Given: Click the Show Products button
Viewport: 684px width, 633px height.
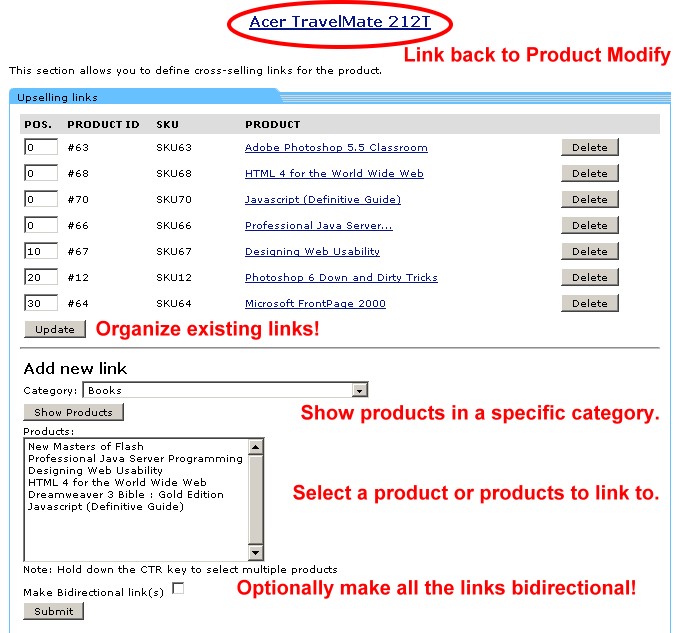Looking at the screenshot, I should [x=73, y=412].
